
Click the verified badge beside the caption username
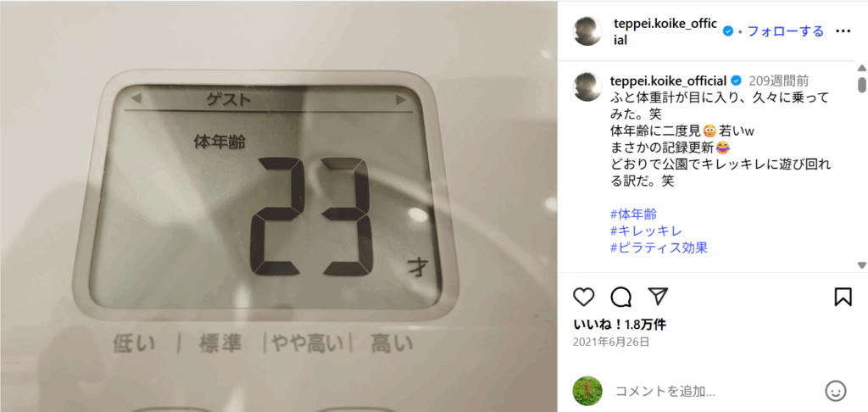point(737,81)
